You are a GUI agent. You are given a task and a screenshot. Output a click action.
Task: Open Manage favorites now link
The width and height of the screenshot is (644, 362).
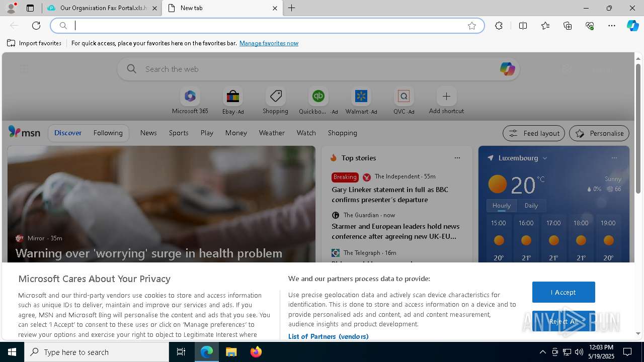click(x=269, y=43)
